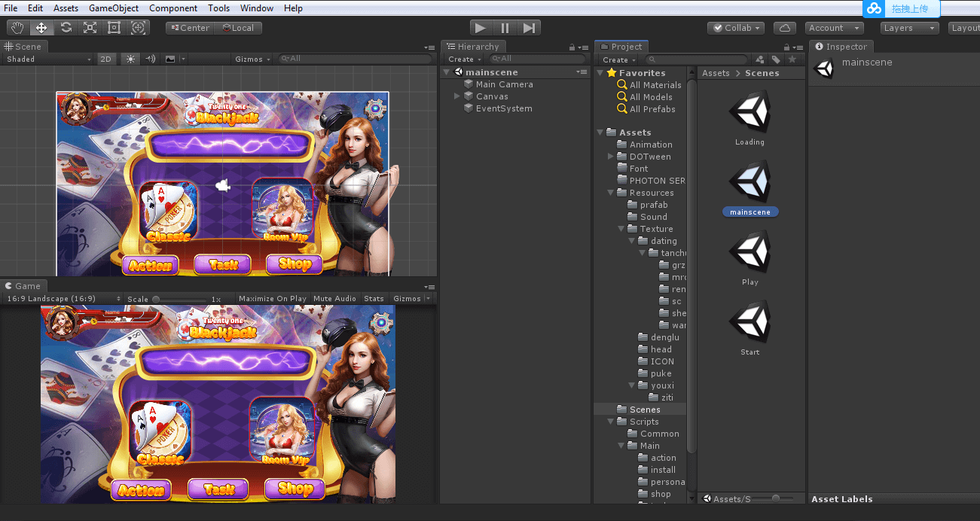Image resolution: width=980 pixels, height=521 pixels.
Task: Lock the Hierarchy panel with its padlock icon
Action: coord(572,47)
